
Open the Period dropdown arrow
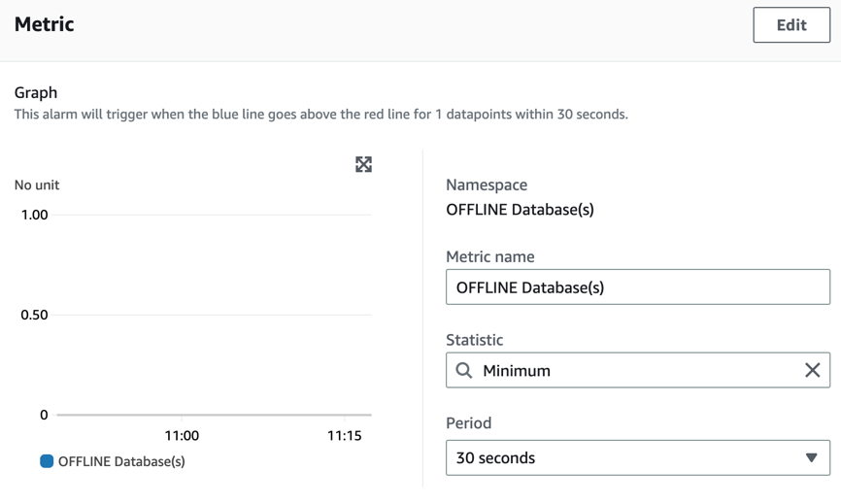811,457
